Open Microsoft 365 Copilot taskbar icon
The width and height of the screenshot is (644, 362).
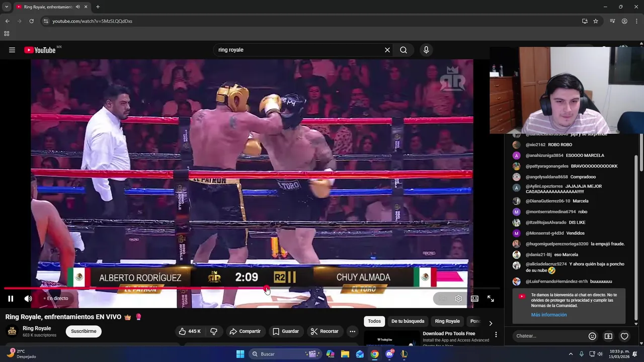click(x=331, y=354)
